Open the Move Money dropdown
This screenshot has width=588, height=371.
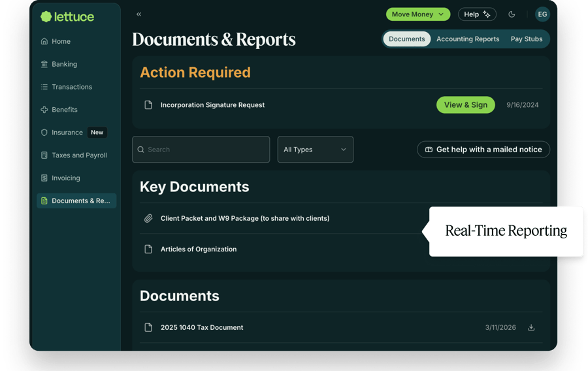417,14
